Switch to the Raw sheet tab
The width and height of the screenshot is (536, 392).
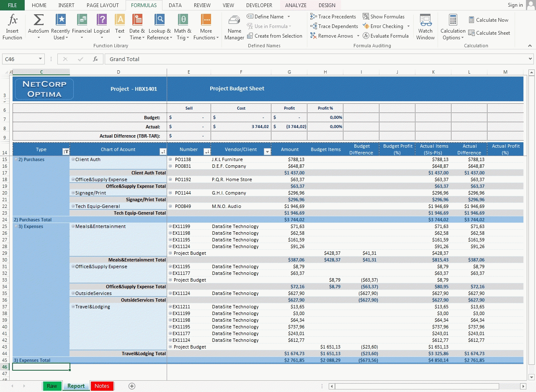coord(52,386)
